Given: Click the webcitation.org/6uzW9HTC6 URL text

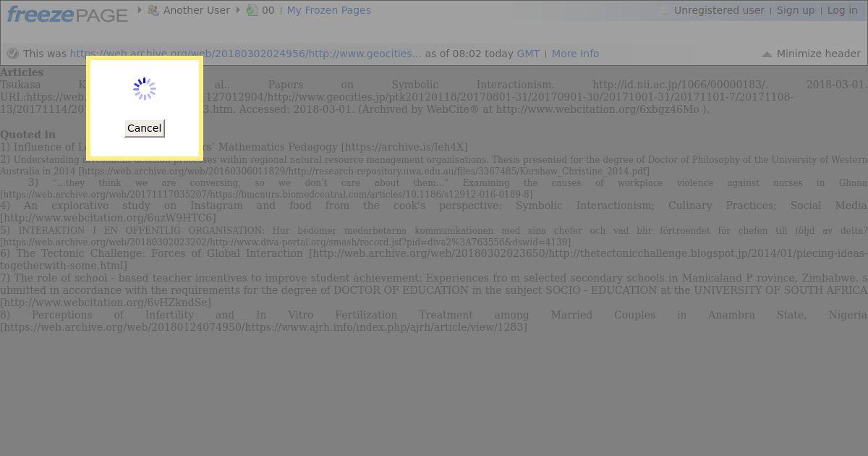Looking at the screenshot, I should [x=108, y=218].
